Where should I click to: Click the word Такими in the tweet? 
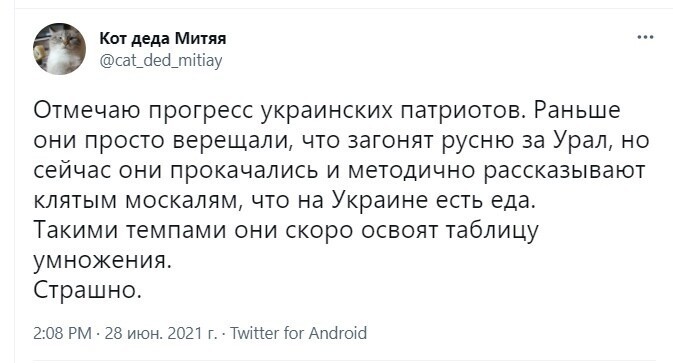click(x=75, y=230)
